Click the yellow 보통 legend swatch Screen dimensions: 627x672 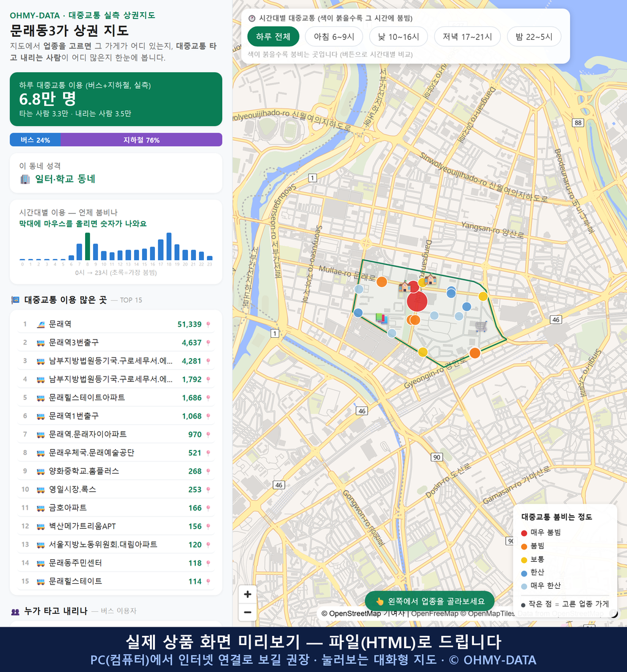(x=524, y=560)
